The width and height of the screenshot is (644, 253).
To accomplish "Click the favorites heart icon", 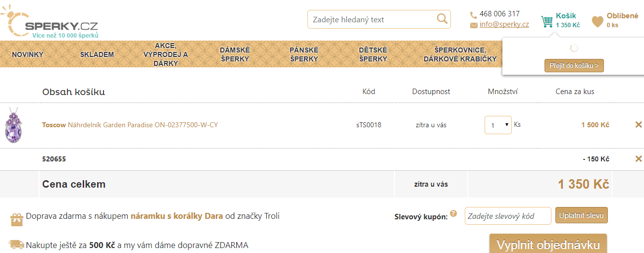I will point(597,21).
